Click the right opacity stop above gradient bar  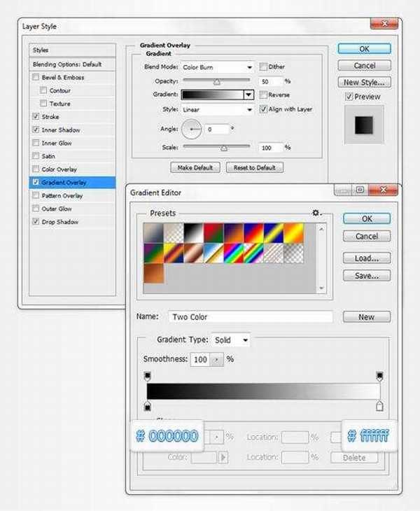379,377
